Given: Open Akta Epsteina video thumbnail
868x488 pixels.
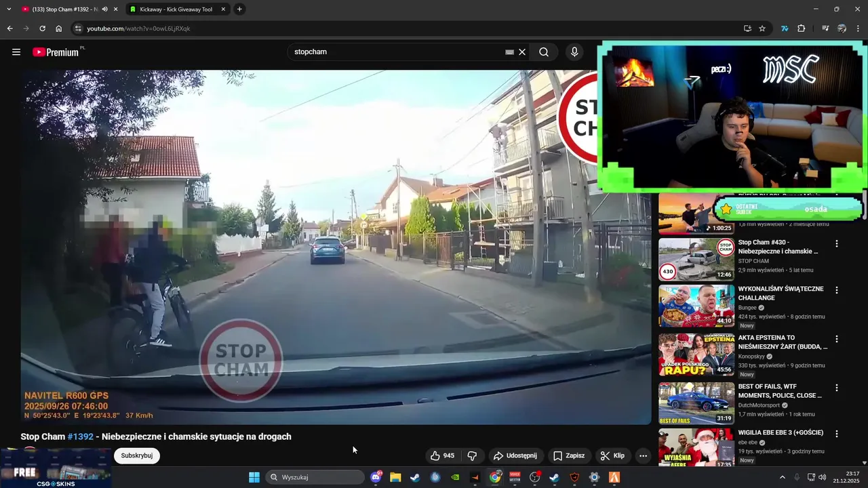Looking at the screenshot, I should (696, 354).
